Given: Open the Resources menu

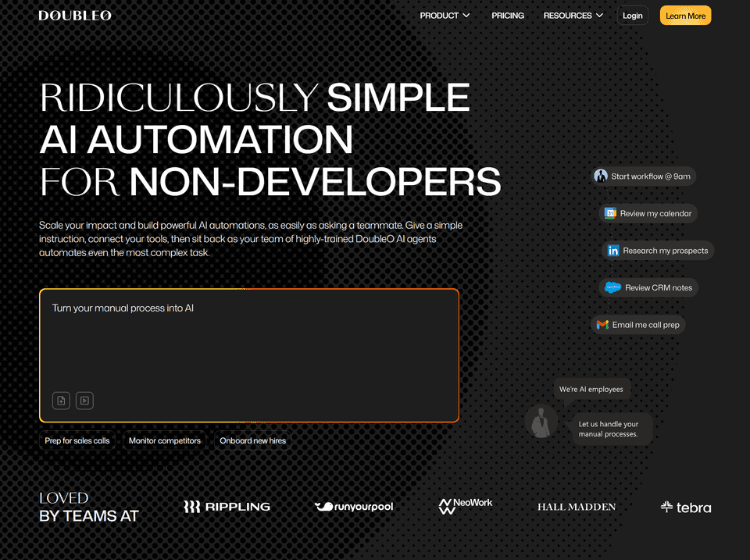Looking at the screenshot, I should (x=573, y=15).
